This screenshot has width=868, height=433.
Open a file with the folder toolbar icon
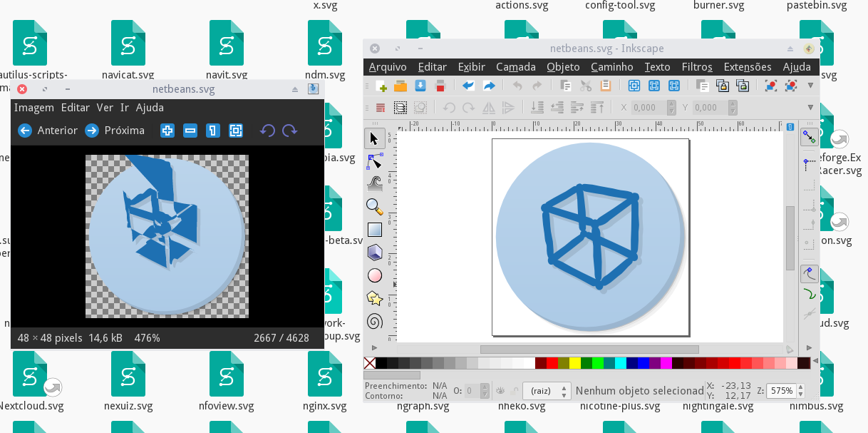coord(400,85)
